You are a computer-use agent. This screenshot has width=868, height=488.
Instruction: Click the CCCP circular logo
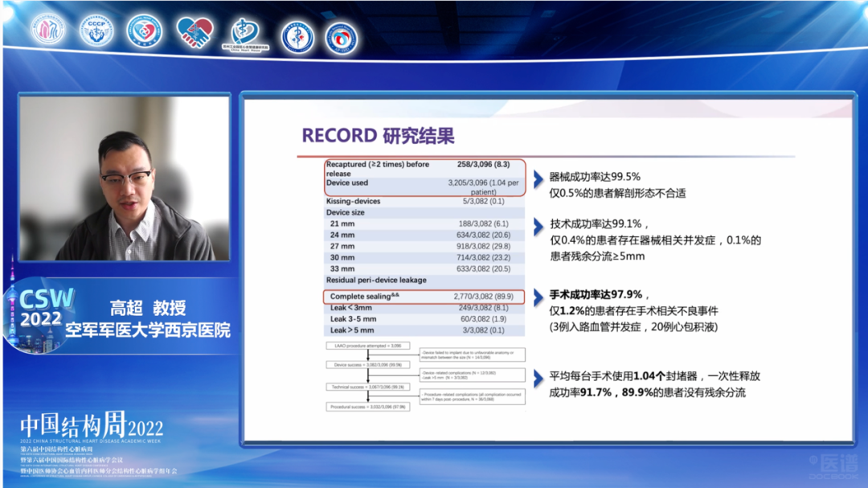tap(96, 31)
